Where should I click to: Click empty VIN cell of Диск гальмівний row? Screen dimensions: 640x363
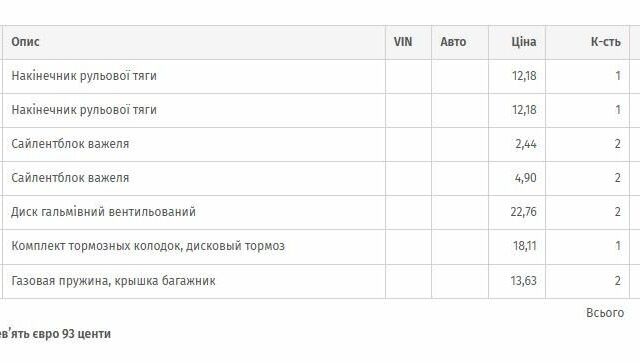[408, 212]
